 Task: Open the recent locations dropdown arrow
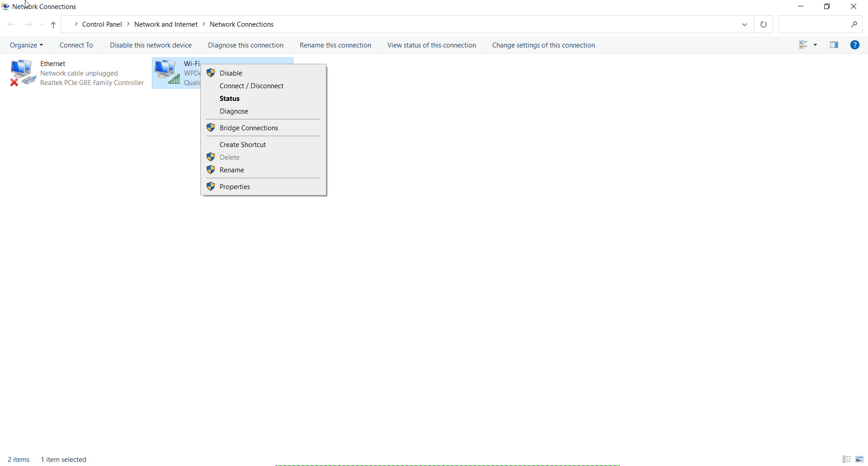click(42, 25)
